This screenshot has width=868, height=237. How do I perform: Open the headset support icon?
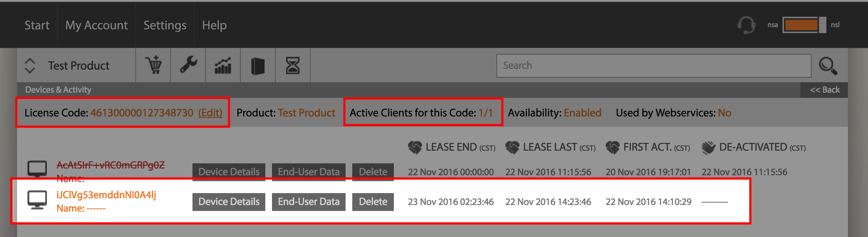[746, 25]
